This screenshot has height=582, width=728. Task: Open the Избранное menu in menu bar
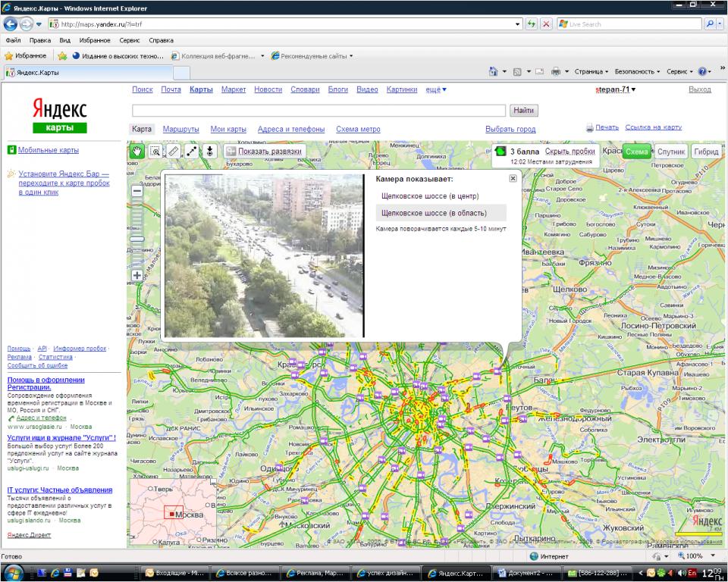click(x=94, y=40)
